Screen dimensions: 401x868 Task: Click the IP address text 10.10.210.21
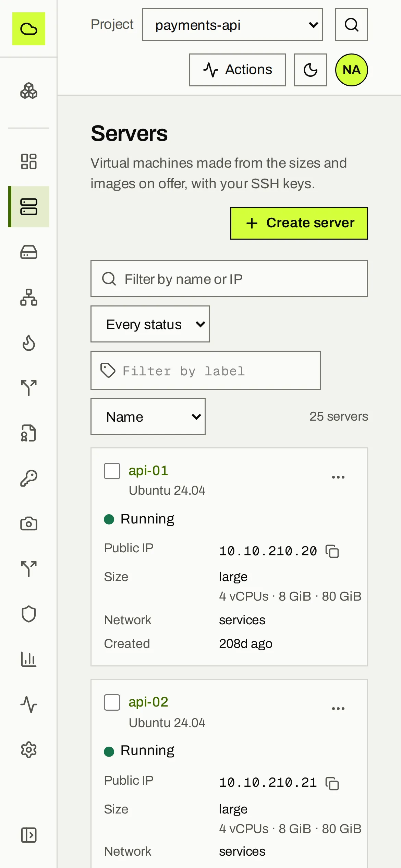point(268,783)
